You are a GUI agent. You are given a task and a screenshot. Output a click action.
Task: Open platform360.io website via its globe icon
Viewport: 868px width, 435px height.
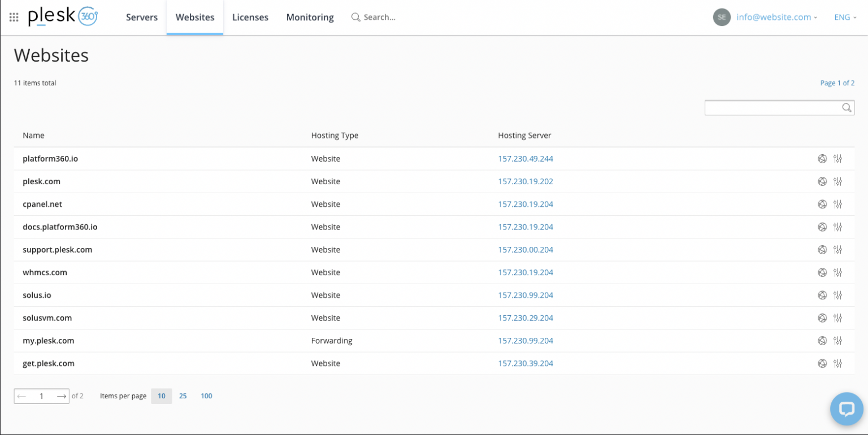coord(822,159)
